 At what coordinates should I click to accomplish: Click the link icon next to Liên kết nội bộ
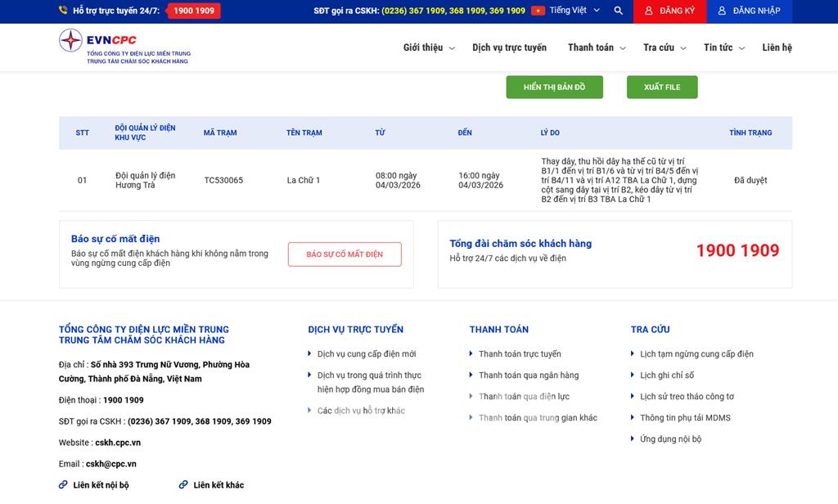63,485
